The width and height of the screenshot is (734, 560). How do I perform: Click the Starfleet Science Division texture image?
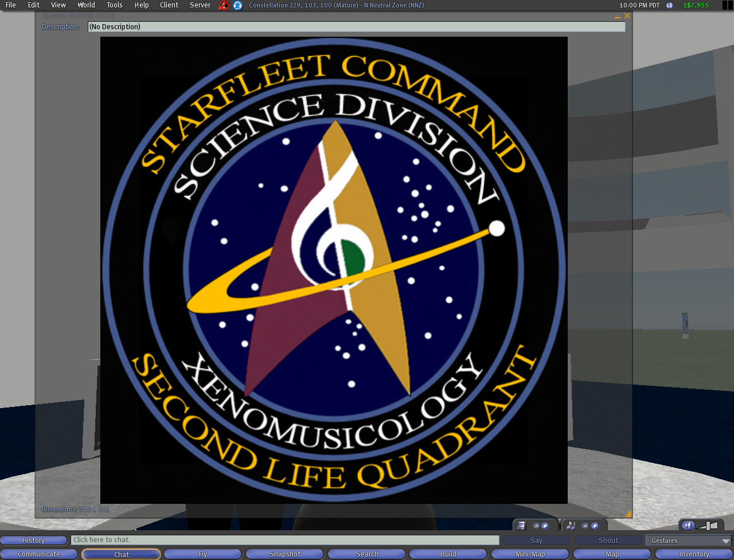334,270
